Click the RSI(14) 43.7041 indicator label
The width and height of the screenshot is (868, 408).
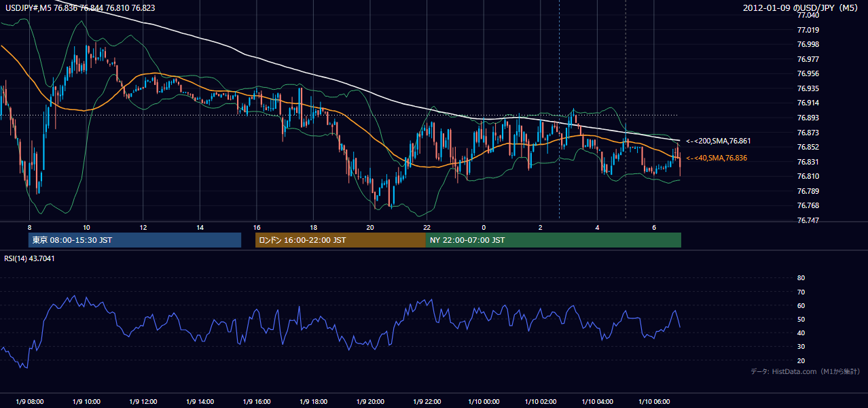(30, 258)
